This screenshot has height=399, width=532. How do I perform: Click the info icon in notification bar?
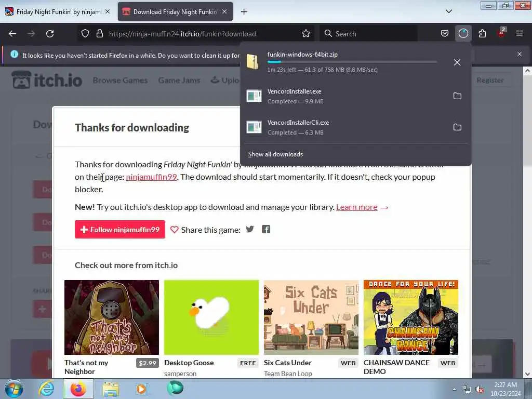tap(14, 54)
